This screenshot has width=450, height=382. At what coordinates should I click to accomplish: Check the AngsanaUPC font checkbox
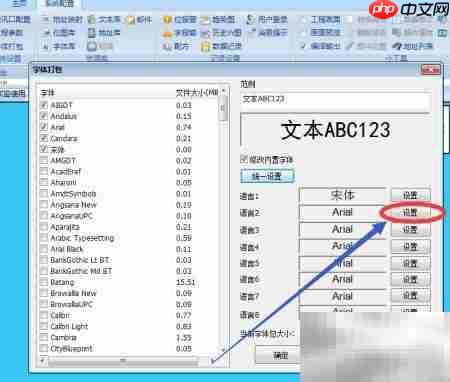(44, 216)
